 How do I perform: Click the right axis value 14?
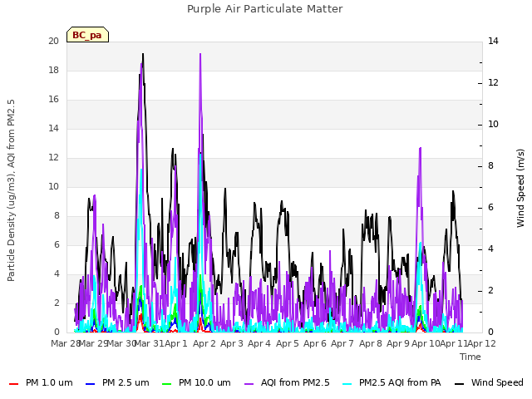pyautogui.click(x=493, y=41)
